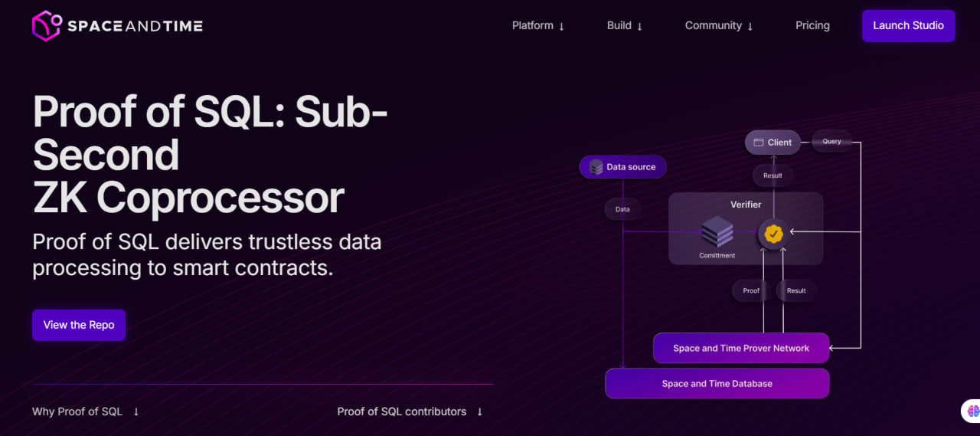Screen dimensions: 980x436
Task: Click the down arrow after Why Proof of SQL
Action: click(x=136, y=411)
